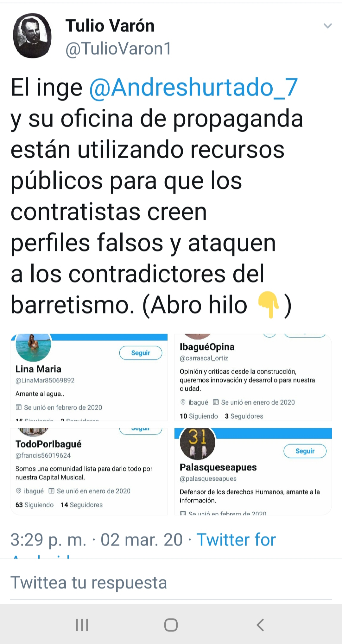
Task: Click Seguir button on Lina Maria card
Action: 141,353
